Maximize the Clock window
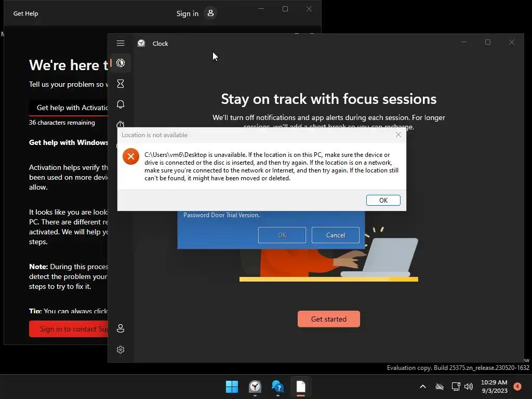This screenshot has width=532, height=399. point(487,42)
